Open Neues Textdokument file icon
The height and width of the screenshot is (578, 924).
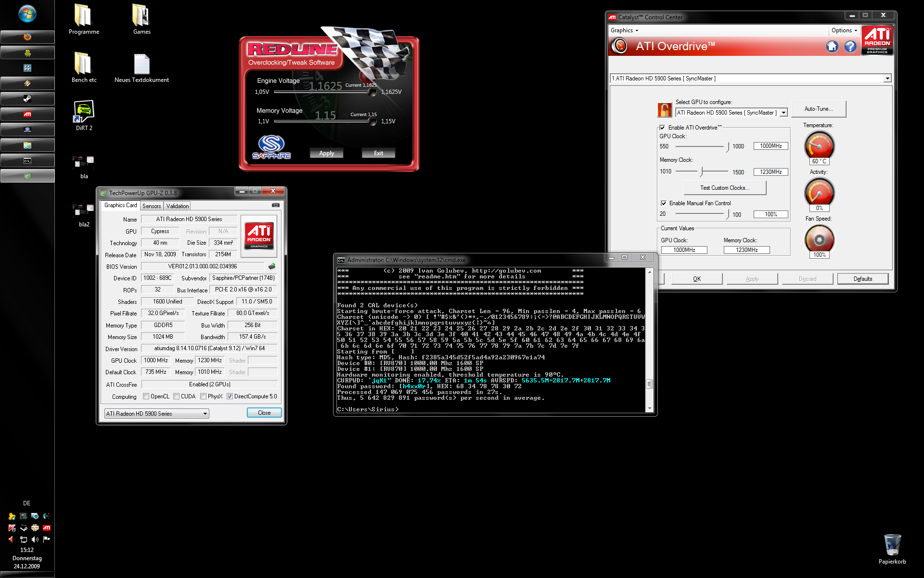[141, 64]
